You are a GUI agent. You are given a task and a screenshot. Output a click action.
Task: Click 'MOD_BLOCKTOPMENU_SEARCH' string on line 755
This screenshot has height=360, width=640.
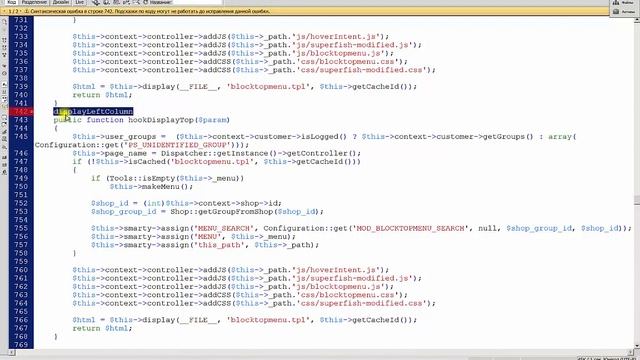point(410,228)
